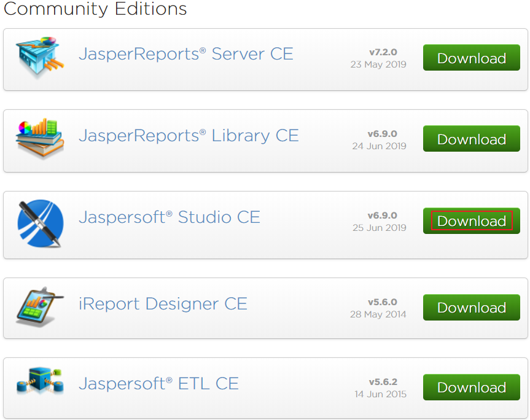This screenshot has height=420, width=530.
Task: Download JasperReports Server CE
Action: point(471,58)
